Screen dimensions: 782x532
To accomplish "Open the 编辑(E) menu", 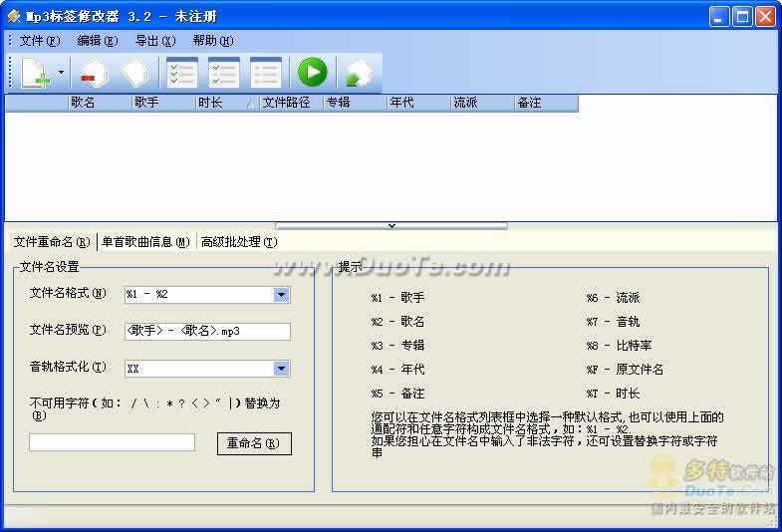I will pyautogui.click(x=98, y=41).
